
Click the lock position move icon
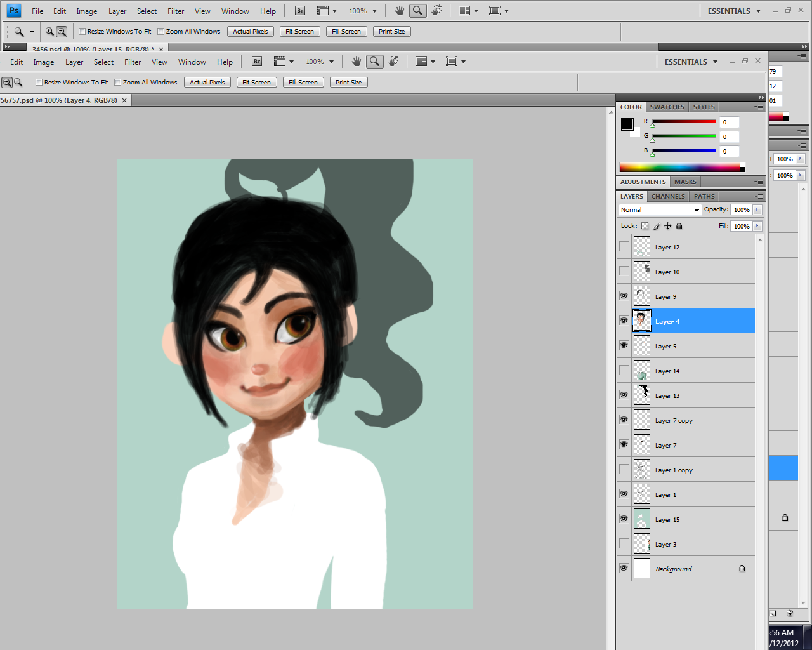coord(668,226)
